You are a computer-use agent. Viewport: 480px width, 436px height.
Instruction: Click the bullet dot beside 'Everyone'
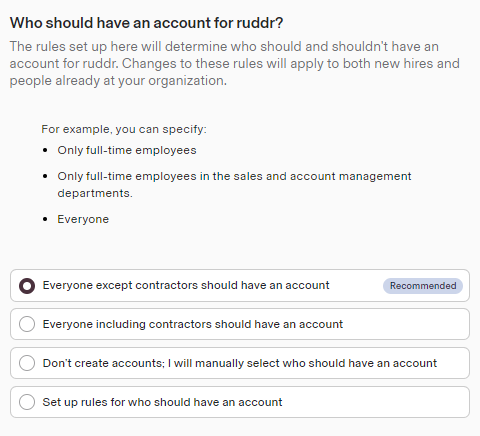click(45, 219)
